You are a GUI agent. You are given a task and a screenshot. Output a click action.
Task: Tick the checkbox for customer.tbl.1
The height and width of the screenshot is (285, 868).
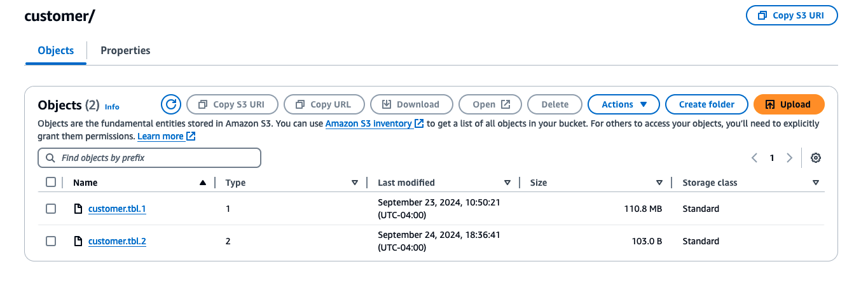[51, 209]
